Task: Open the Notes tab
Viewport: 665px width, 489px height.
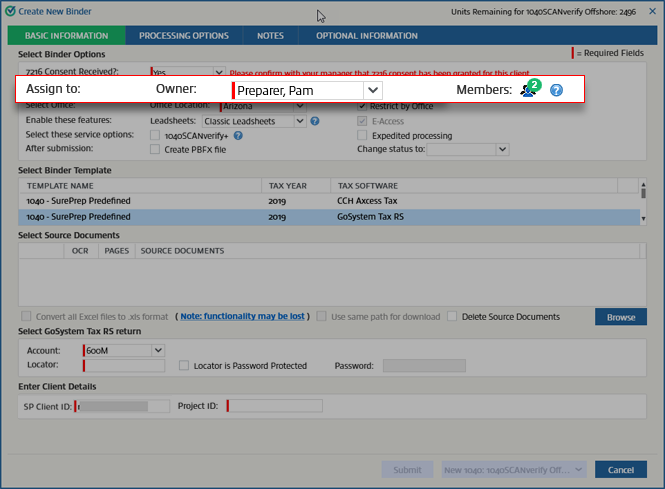Action: pos(270,36)
